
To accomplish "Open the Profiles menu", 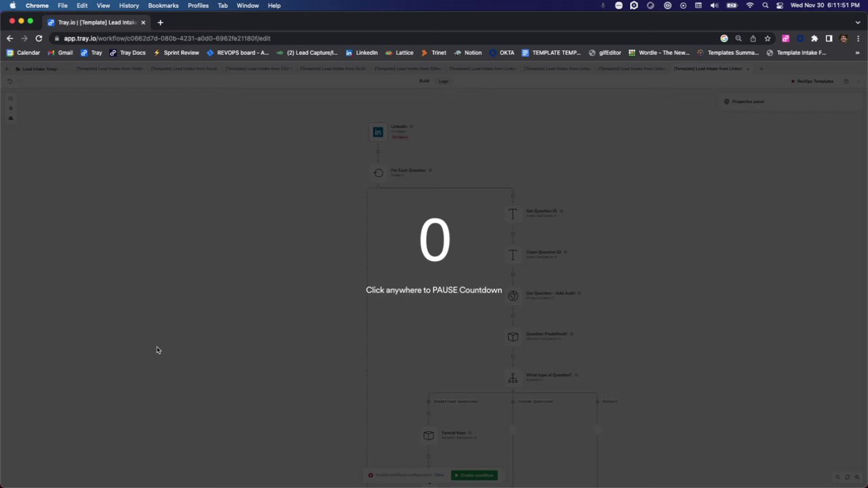I will [198, 5].
